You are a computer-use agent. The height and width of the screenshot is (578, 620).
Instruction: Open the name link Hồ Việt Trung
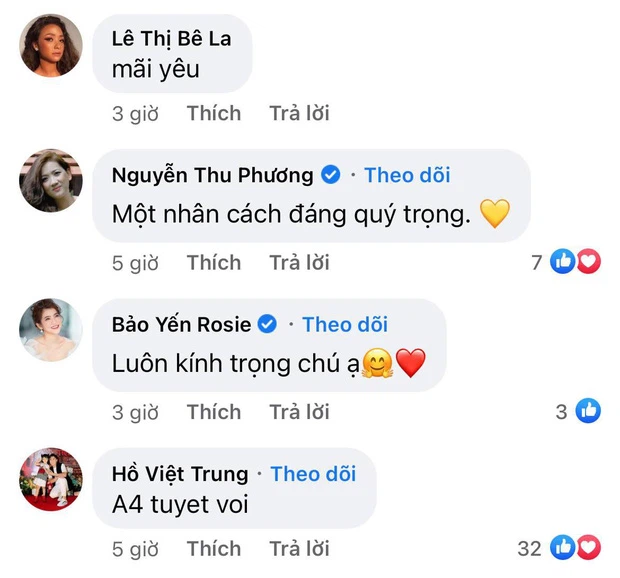[x=180, y=474]
